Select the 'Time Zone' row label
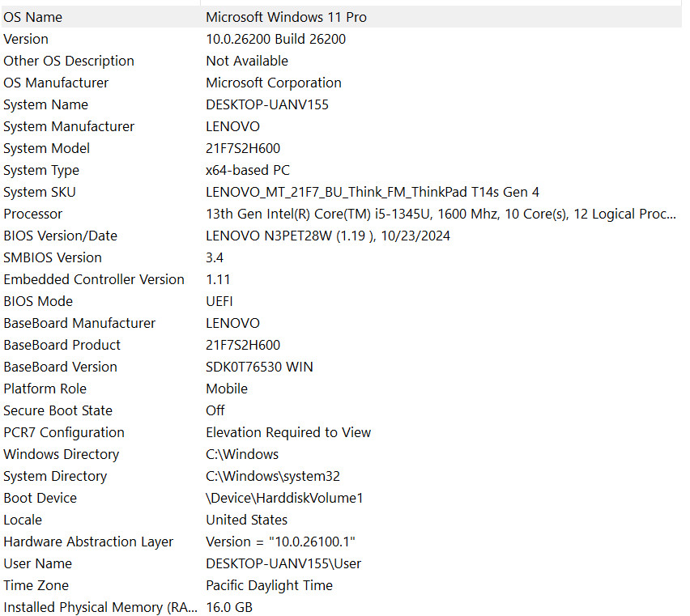Image resolution: width=690 pixels, height=616 pixels. click(x=36, y=586)
